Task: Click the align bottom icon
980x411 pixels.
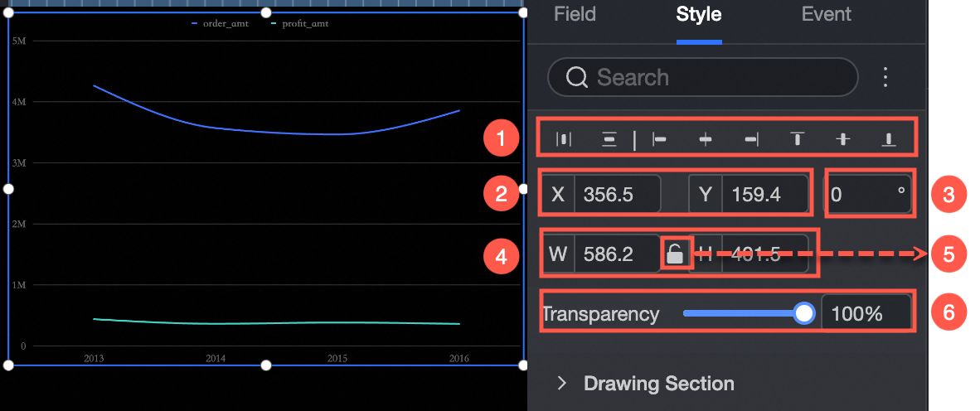Action: [888, 139]
